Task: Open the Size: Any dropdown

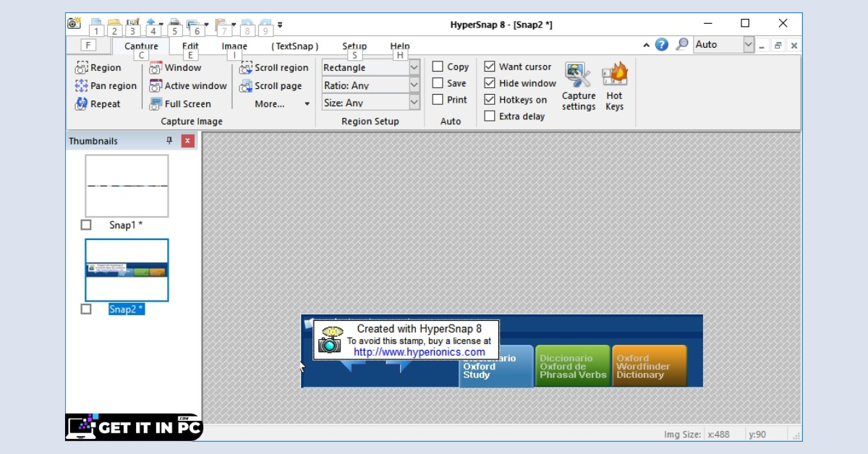Action: (414, 103)
